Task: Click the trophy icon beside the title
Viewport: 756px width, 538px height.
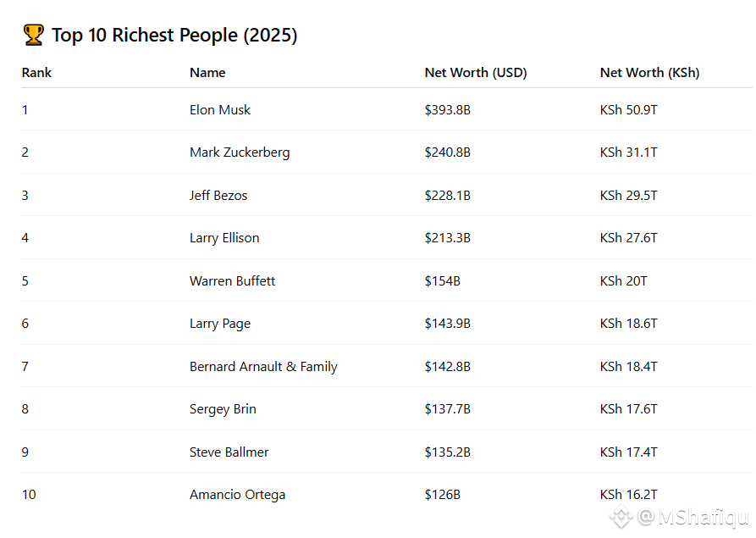Action: pos(33,35)
